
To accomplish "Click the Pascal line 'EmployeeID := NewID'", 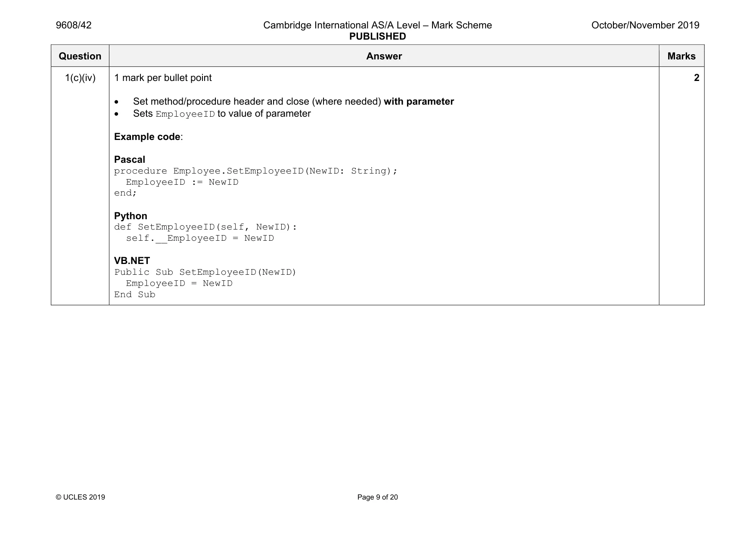I will coord(182,182).
